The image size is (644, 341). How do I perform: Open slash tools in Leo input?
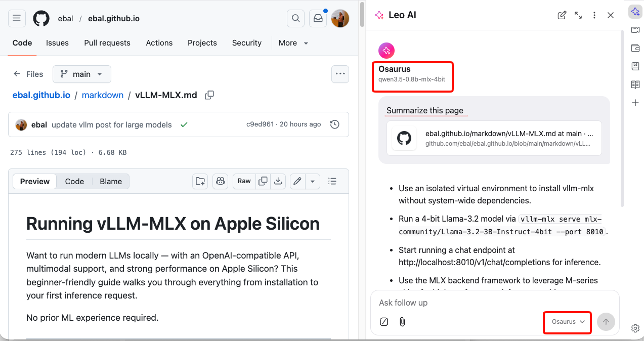click(x=384, y=322)
